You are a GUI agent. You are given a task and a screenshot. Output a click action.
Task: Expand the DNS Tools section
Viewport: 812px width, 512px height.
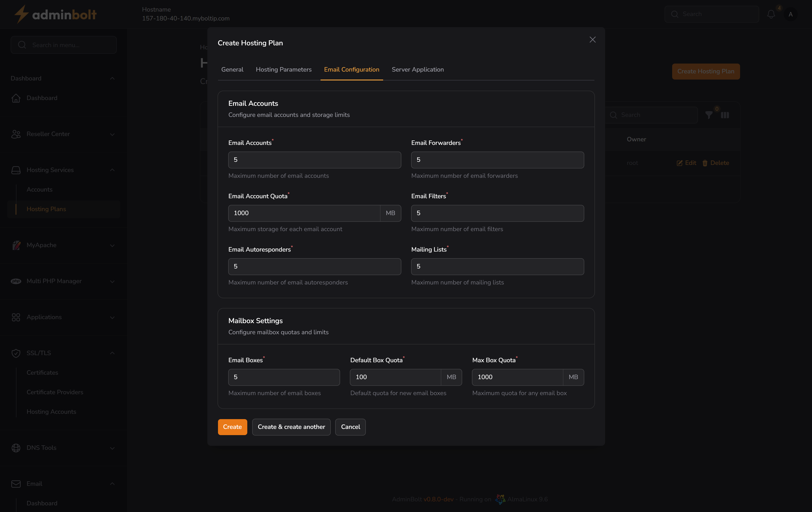112,448
